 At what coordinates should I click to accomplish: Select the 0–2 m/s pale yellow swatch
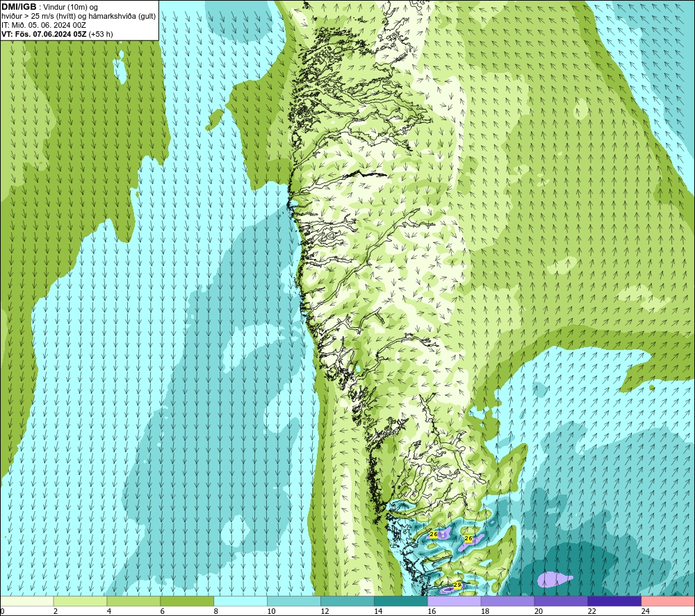27,601
